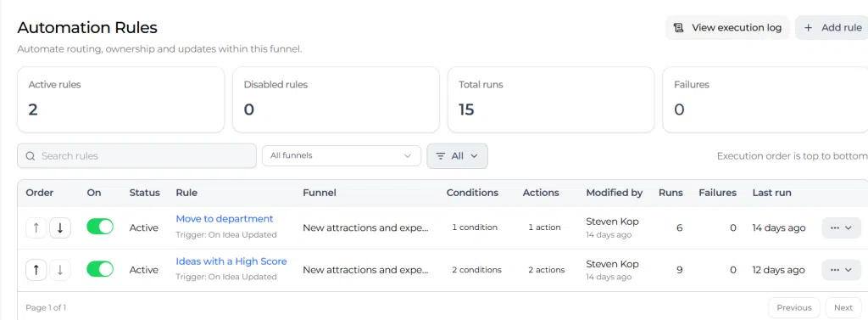868x320 pixels.
Task: Move the Ideas with a High Score rule up
Action: (36, 270)
